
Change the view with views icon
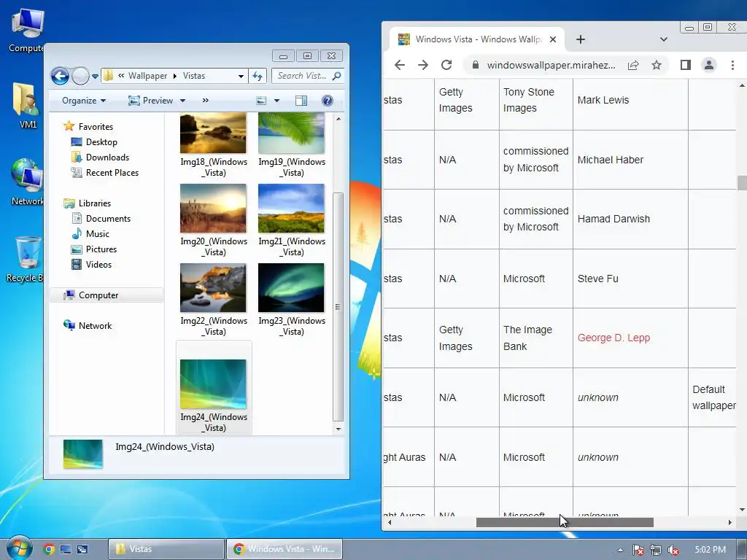tap(261, 101)
